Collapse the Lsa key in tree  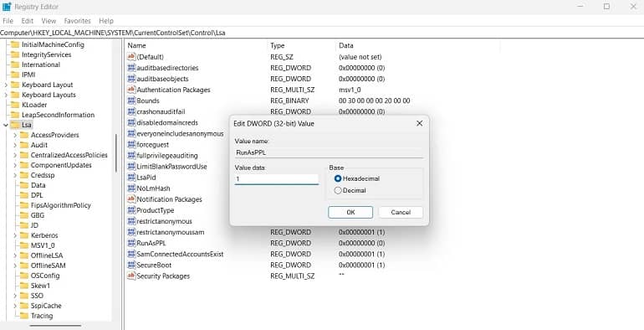6,125
